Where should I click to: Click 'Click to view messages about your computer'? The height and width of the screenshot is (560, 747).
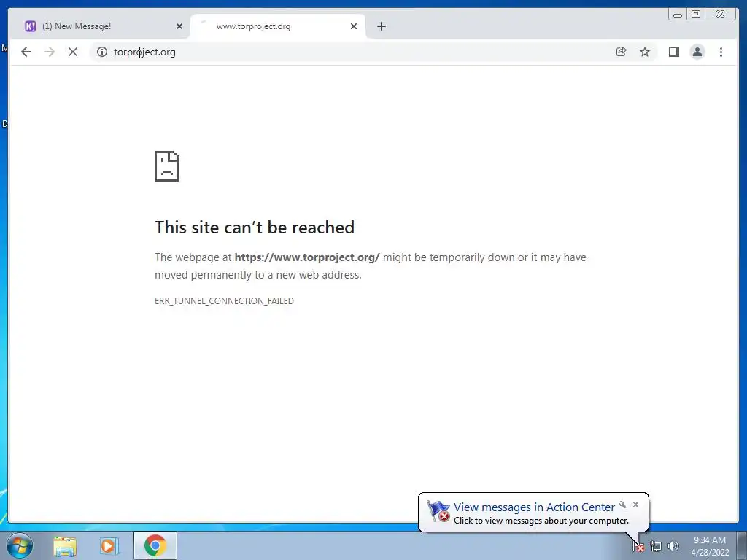[541, 521]
